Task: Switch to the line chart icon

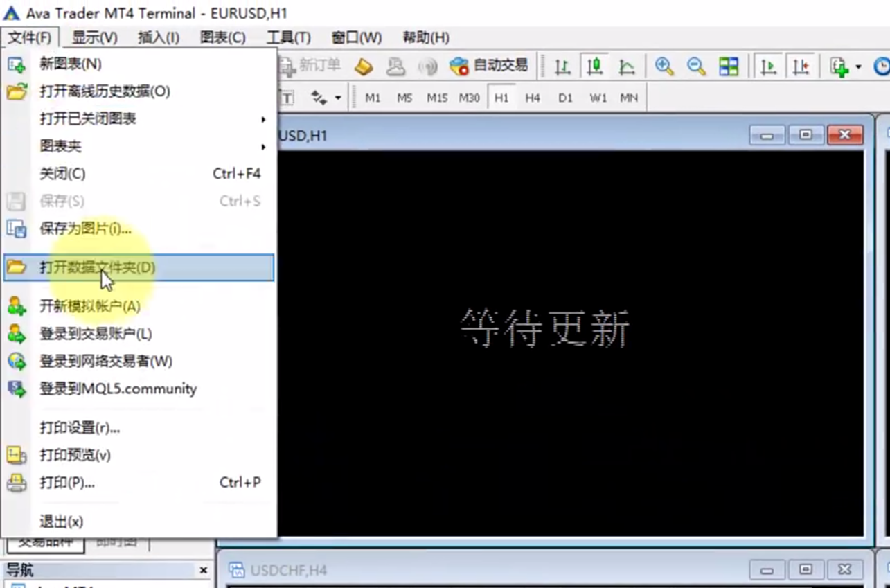Action: (627, 66)
